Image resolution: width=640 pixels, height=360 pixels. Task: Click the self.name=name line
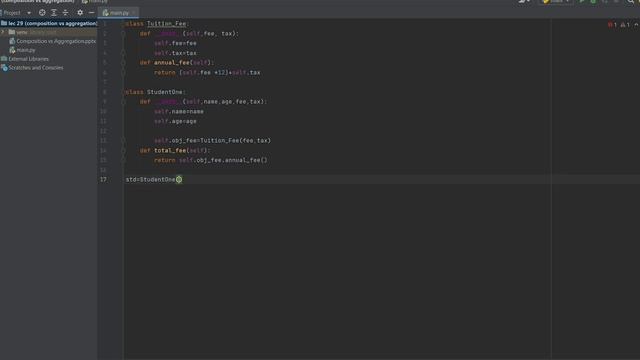pyautogui.click(x=179, y=111)
